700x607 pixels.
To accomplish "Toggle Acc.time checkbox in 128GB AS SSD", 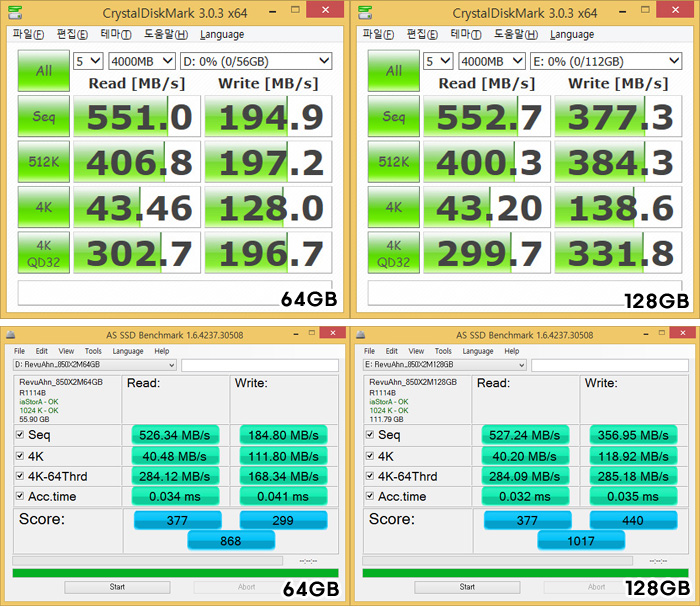I will [370, 496].
